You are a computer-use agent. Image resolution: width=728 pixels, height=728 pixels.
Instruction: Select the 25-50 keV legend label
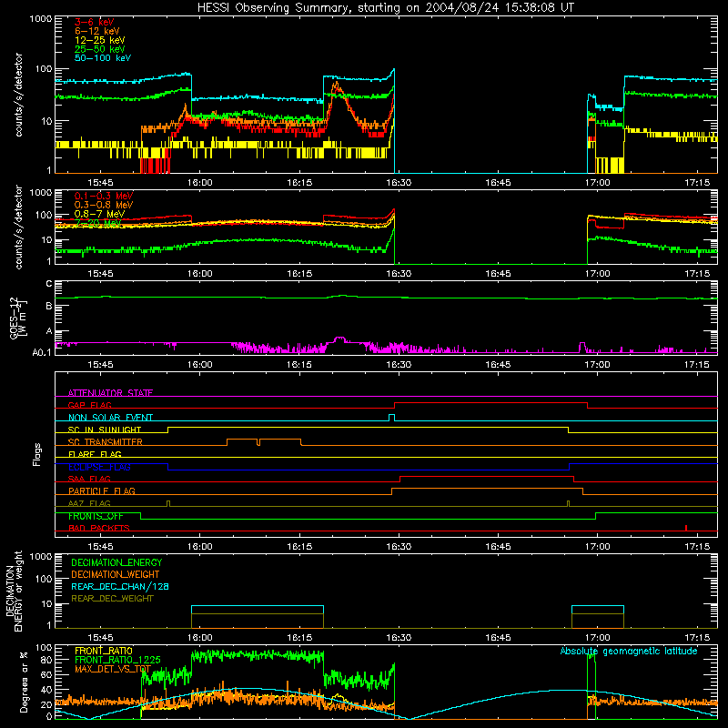[x=99, y=49]
